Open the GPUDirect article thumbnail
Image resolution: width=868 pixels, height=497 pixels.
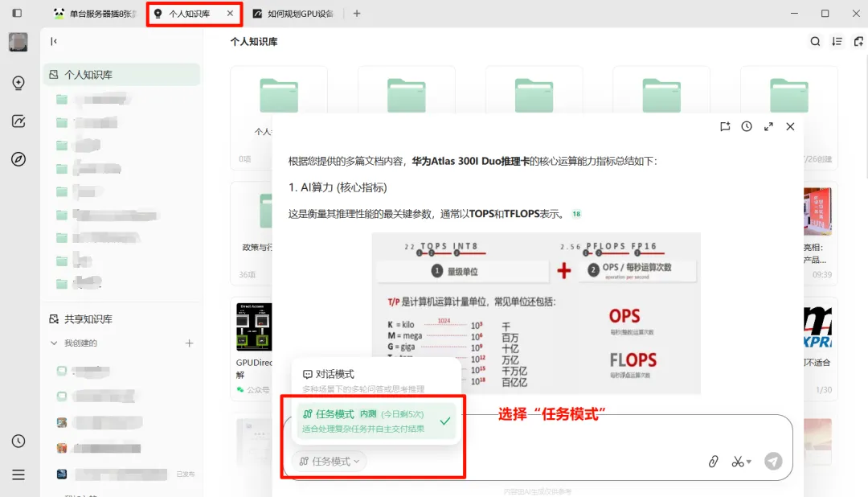click(x=253, y=327)
